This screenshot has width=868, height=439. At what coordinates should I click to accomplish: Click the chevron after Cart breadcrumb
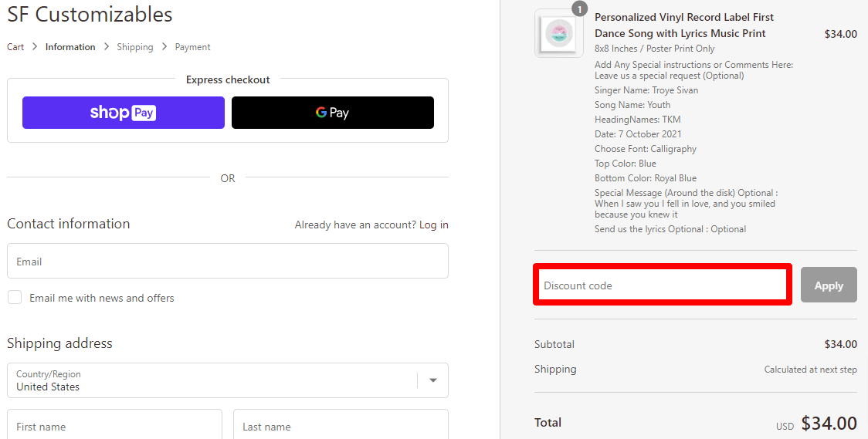tap(34, 46)
